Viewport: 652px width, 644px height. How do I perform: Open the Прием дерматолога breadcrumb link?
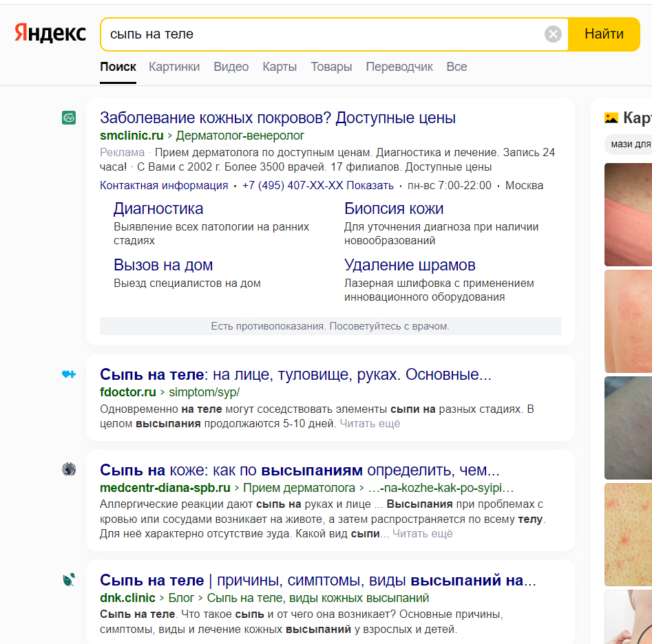299,488
